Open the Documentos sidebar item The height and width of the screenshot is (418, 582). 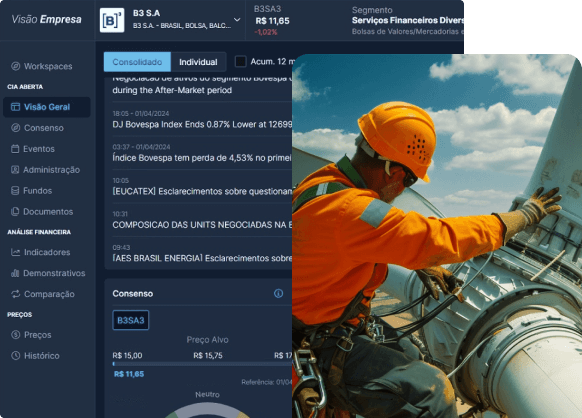pos(46,212)
